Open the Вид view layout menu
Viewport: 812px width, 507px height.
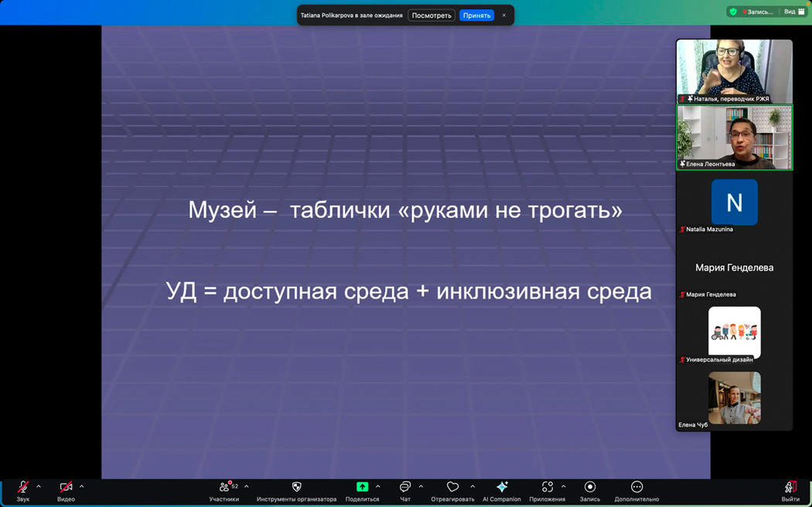794,12
